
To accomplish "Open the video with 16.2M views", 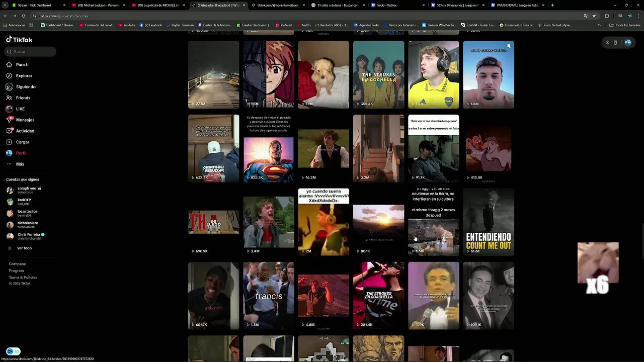I will click(x=324, y=148).
